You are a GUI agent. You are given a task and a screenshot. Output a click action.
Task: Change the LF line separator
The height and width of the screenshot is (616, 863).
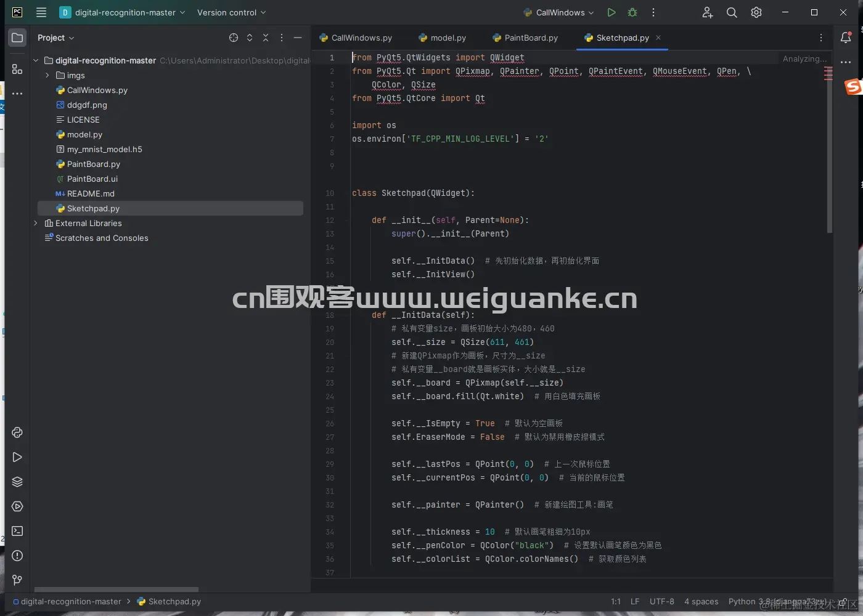click(x=635, y=601)
